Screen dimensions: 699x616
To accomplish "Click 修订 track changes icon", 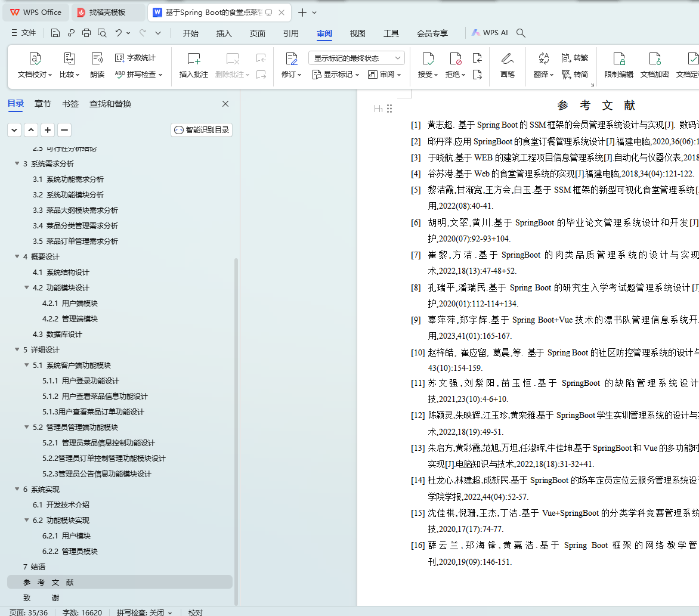I will pyautogui.click(x=292, y=65).
